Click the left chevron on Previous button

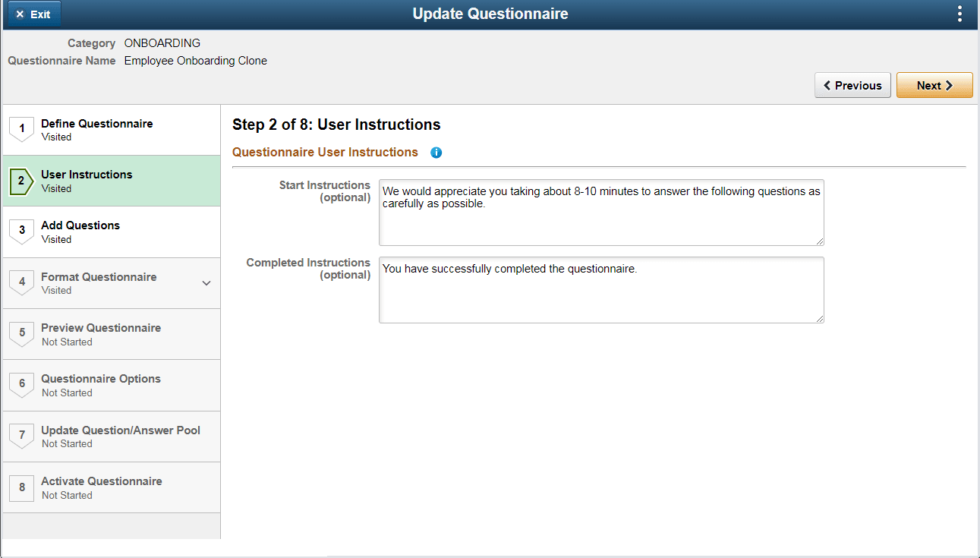(828, 85)
